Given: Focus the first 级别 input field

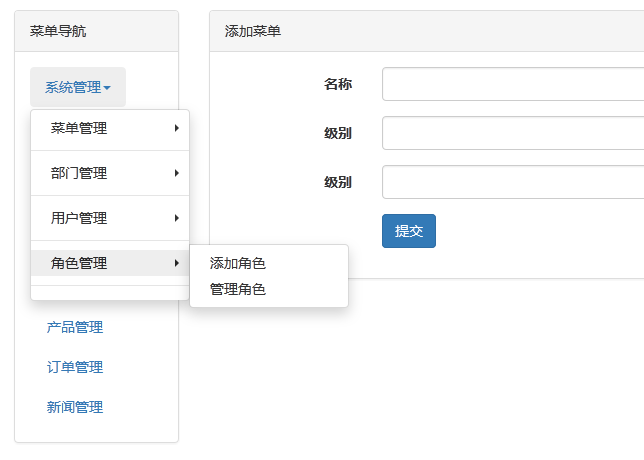Looking at the screenshot, I should point(513,133).
